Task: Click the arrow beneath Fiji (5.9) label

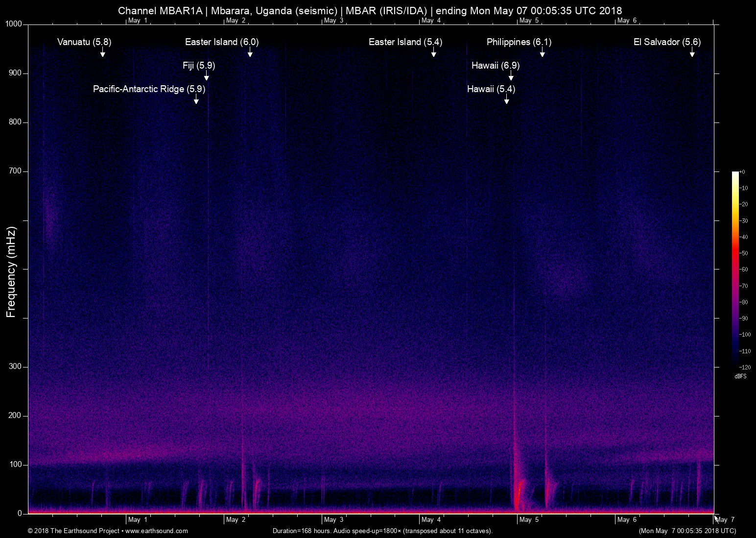Action: click(207, 76)
